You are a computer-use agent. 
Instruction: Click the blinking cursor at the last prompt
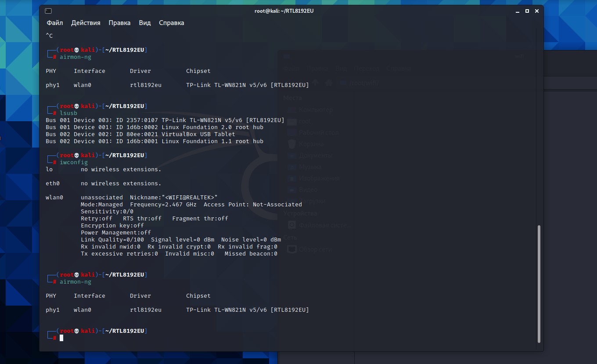[x=61, y=338]
